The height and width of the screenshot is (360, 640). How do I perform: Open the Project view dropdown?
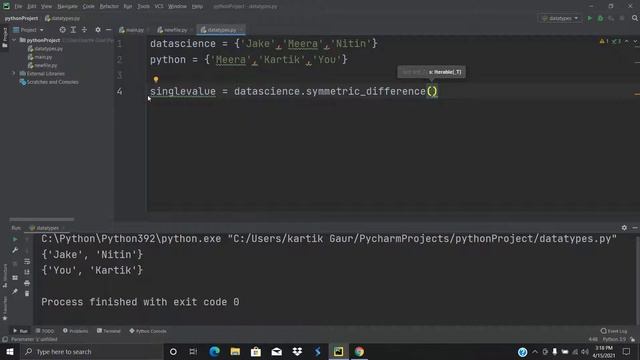[x=28, y=30]
